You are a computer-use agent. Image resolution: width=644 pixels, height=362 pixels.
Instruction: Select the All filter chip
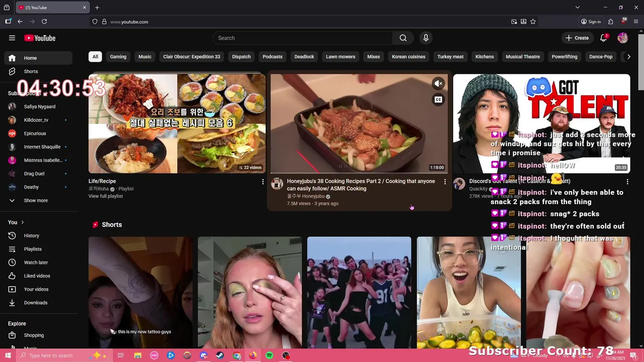[95, 57]
